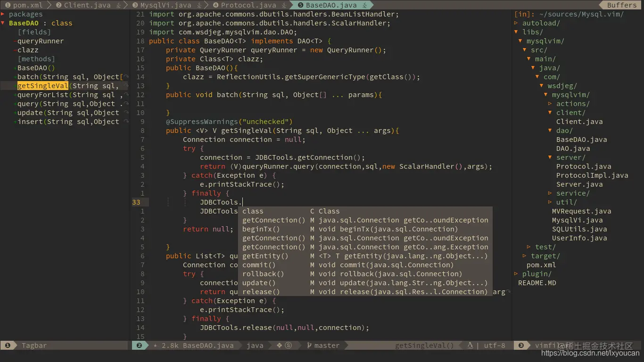Collapse the BaseDAO class node in Tagbar

click(x=3, y=23)
